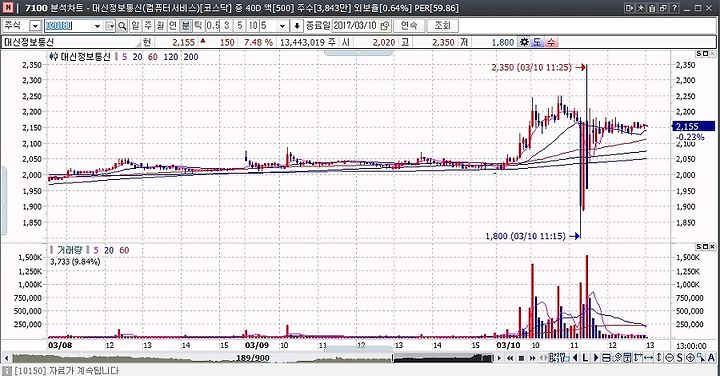Click the red 수 (buy) button
This screenshot has width=720, height=376.
point(551,42)
